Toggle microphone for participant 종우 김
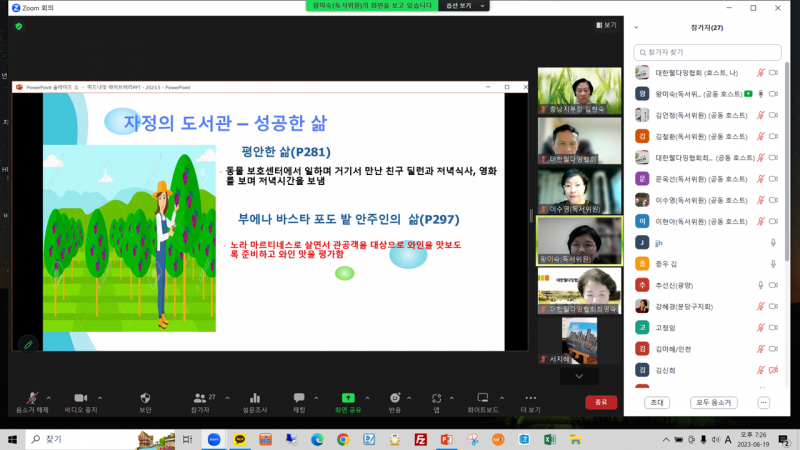 pos(773,263)
